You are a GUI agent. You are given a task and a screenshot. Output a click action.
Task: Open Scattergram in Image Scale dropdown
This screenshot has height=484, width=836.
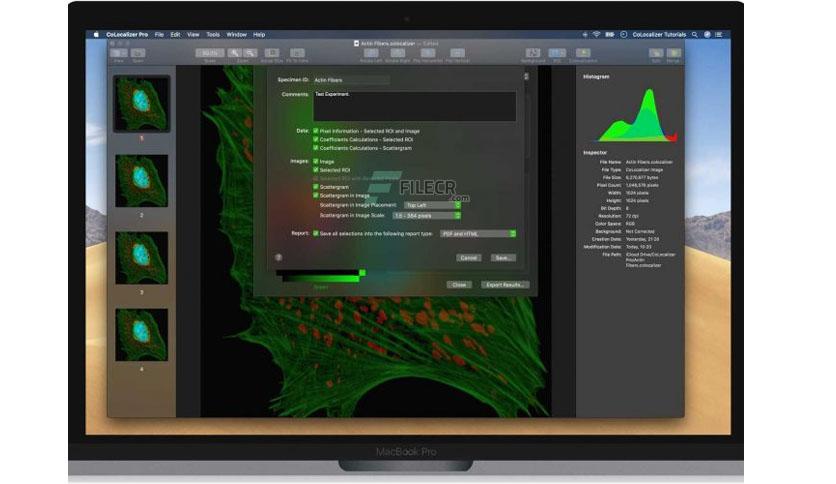[427, 215]
